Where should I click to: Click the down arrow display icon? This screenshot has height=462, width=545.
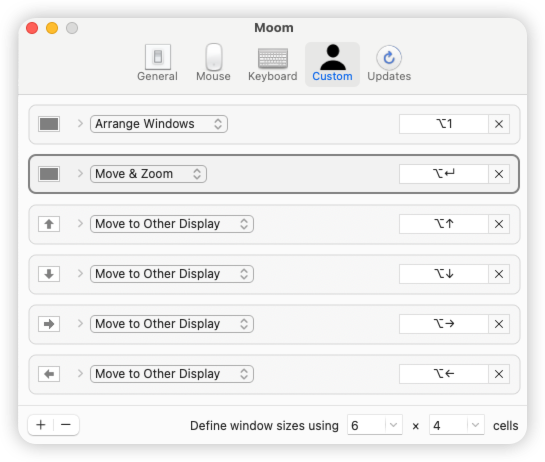(x=49, y=274)
